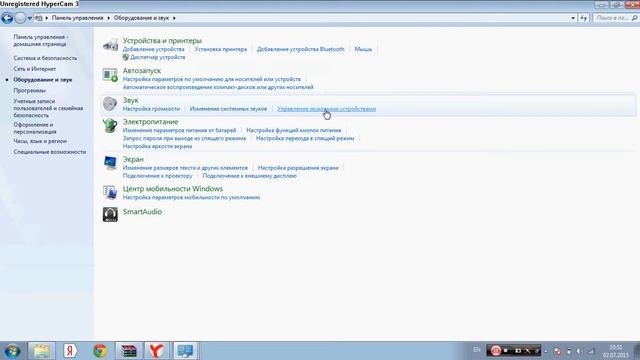Click 'Настройка яркости экрана' link
The width and height of the screenshot is (640, 360).
click(157, 146)
